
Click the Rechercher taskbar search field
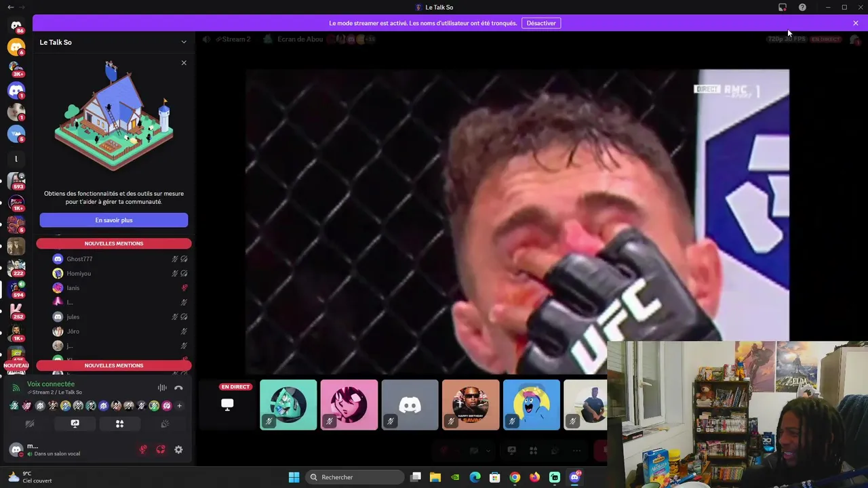tap(355, 477)
